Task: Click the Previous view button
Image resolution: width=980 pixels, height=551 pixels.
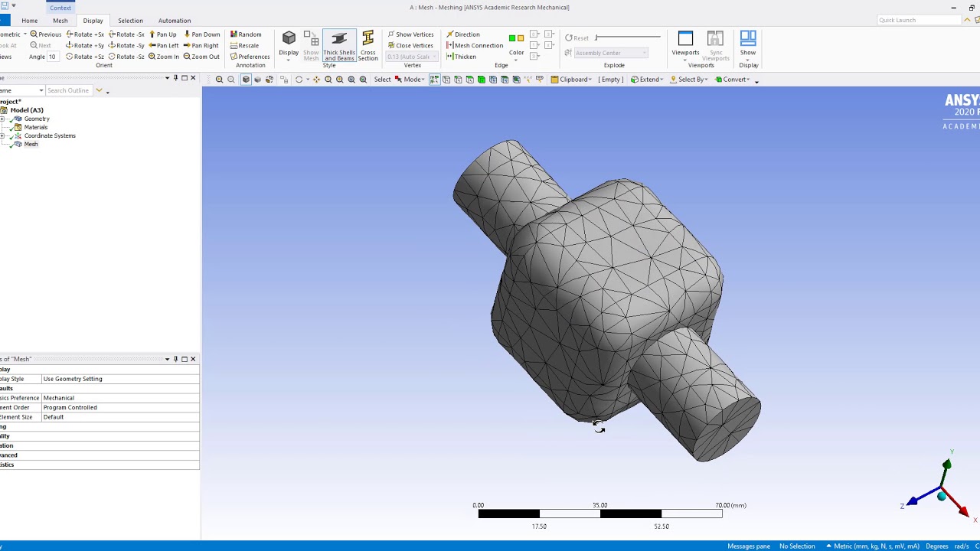Action: (46, 34)
